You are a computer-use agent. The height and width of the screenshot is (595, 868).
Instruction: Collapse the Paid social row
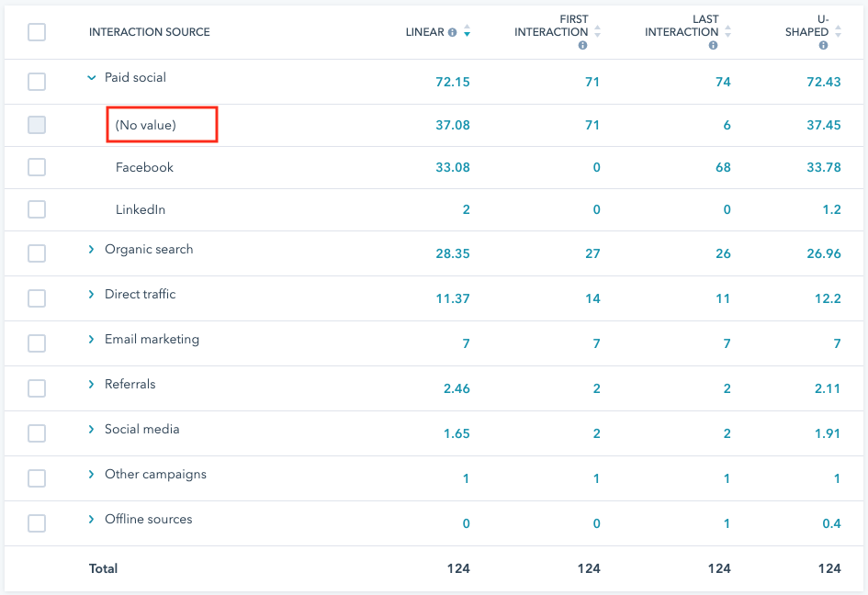point(91,78)
